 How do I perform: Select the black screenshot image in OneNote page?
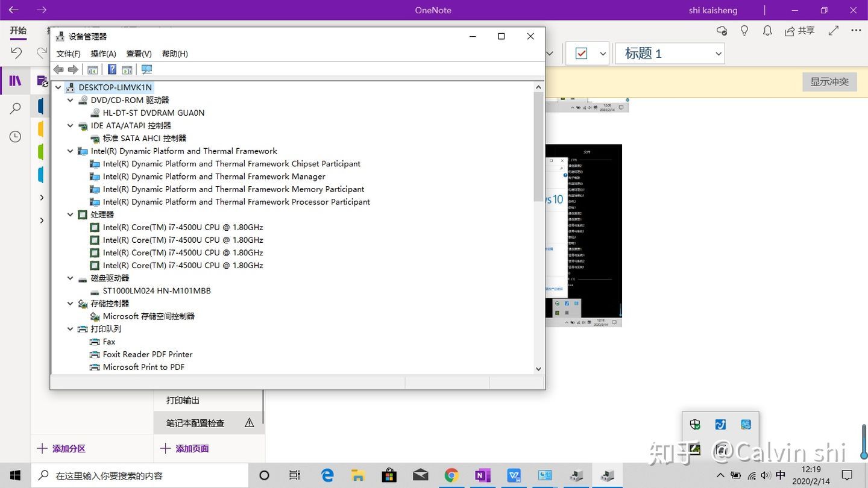pos(583,235)
